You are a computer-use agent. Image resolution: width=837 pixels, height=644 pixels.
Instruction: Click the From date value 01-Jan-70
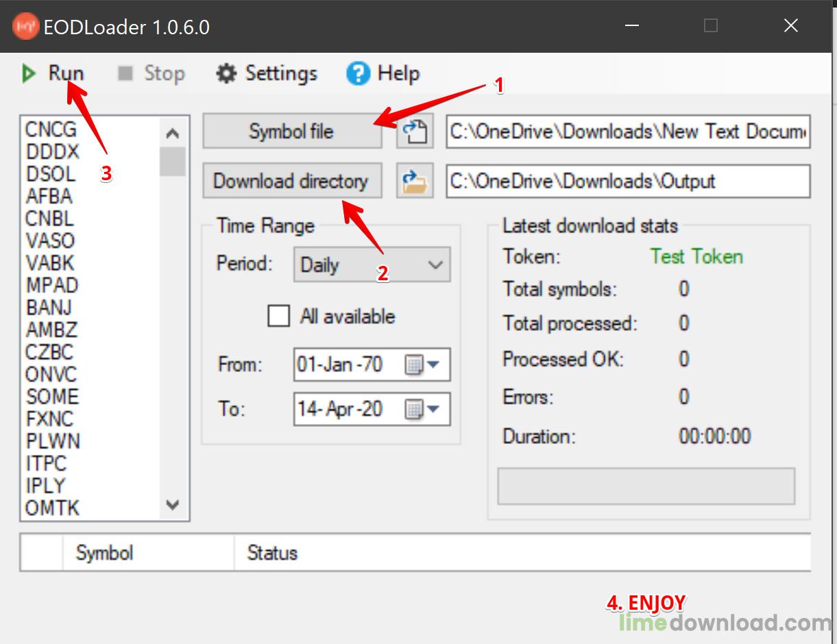coord(340,364)
